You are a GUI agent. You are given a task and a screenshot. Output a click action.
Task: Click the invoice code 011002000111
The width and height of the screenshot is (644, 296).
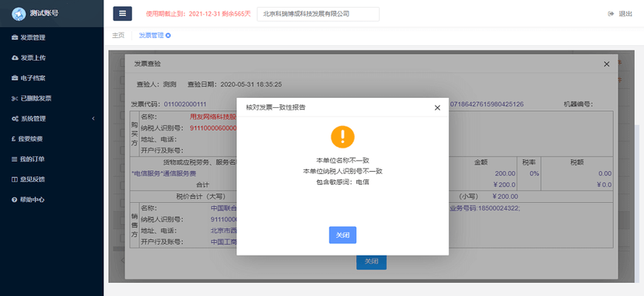tap(185, 104)
